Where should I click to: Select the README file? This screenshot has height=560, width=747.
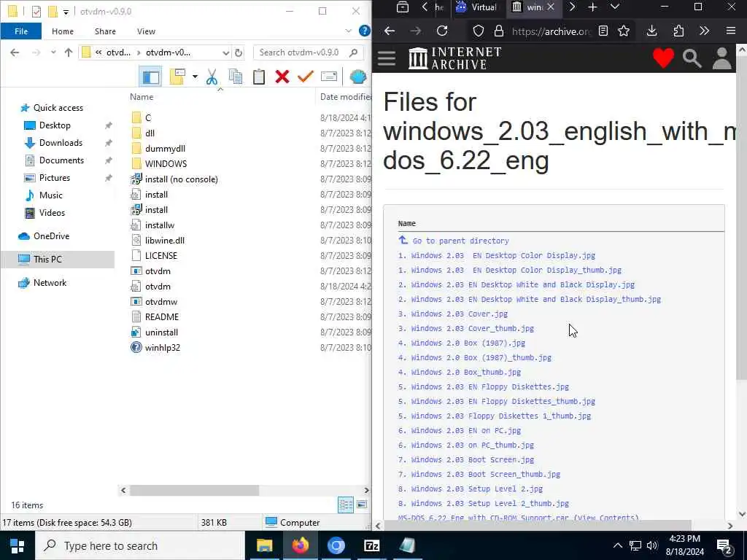click(x=161, y=317)
